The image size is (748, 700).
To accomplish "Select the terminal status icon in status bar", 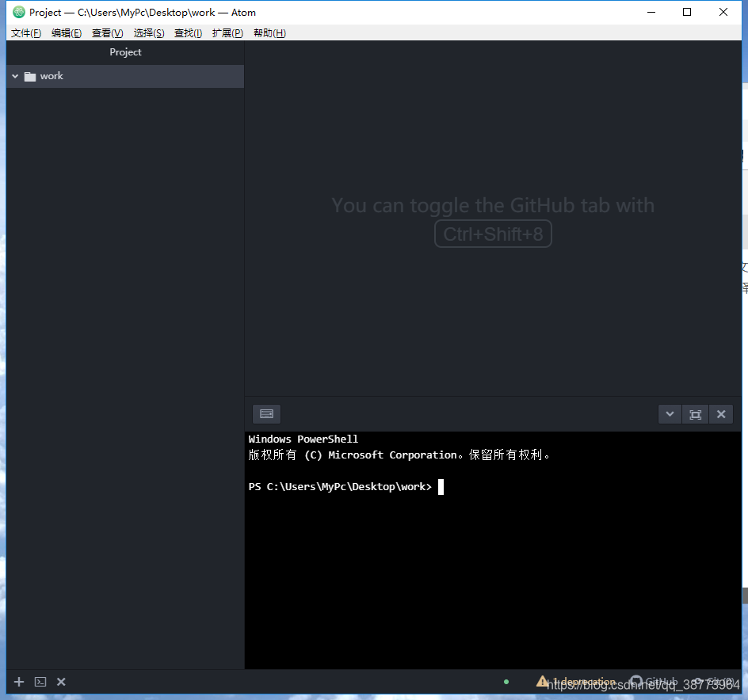I will coord(40,682).
